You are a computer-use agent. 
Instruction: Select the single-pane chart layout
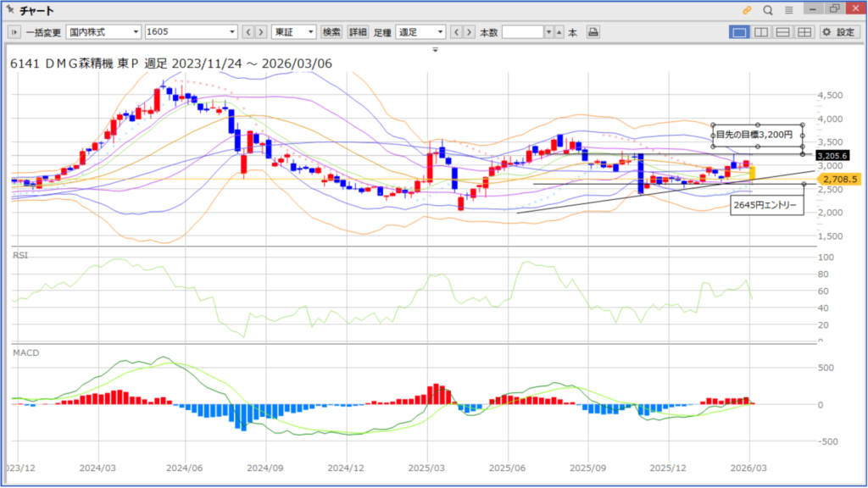point(739,32)
